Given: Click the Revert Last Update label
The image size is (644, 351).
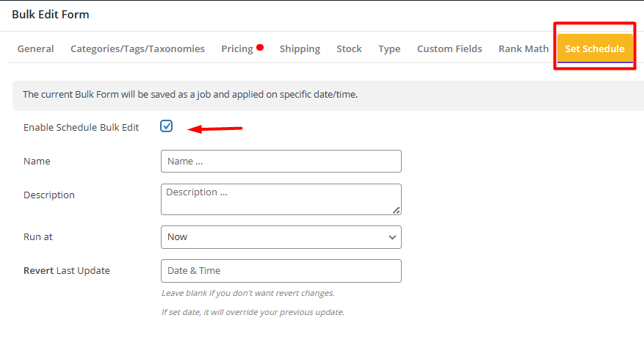Looking at the screenshot, I should tap(66, 271).
